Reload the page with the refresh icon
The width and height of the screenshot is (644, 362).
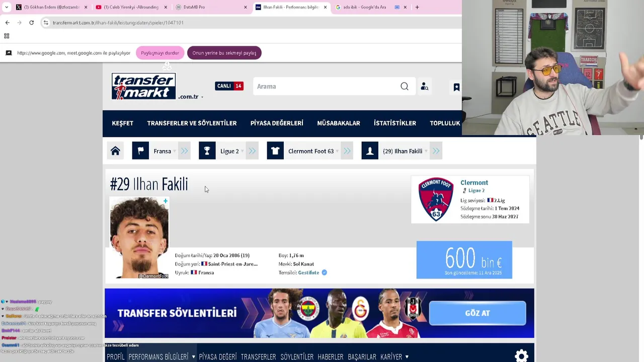click(31, 23)
